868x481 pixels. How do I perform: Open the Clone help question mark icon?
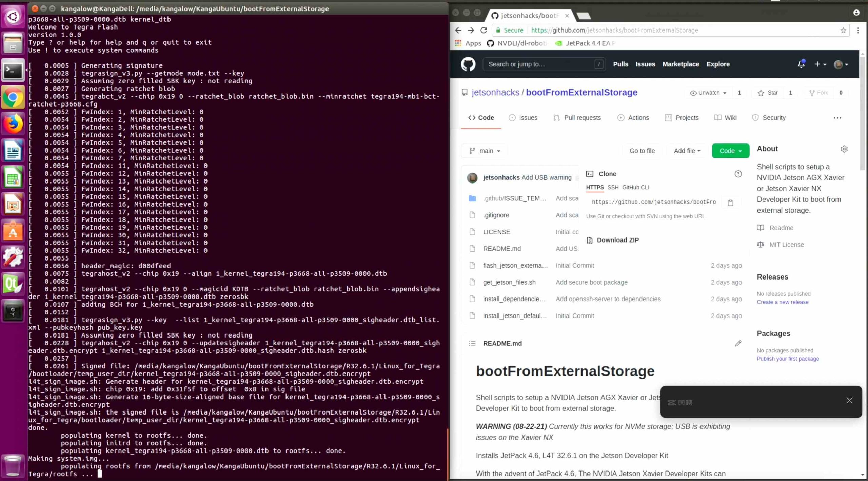click(x=738, y=174)
